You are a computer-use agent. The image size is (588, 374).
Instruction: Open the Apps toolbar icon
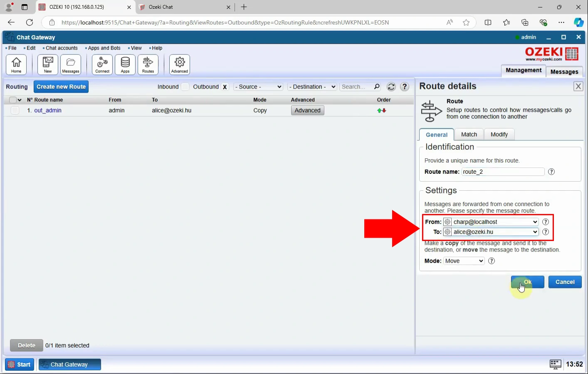point(125,65)
